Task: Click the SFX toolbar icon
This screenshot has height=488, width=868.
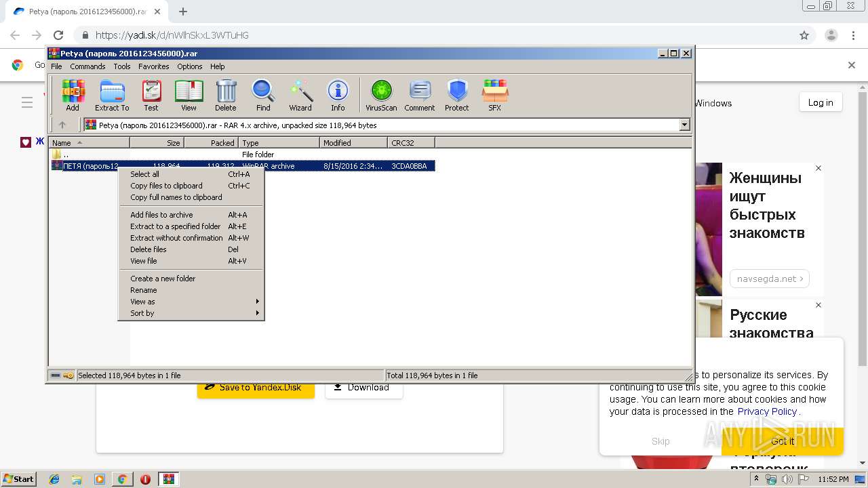Action: pos(495,95)
